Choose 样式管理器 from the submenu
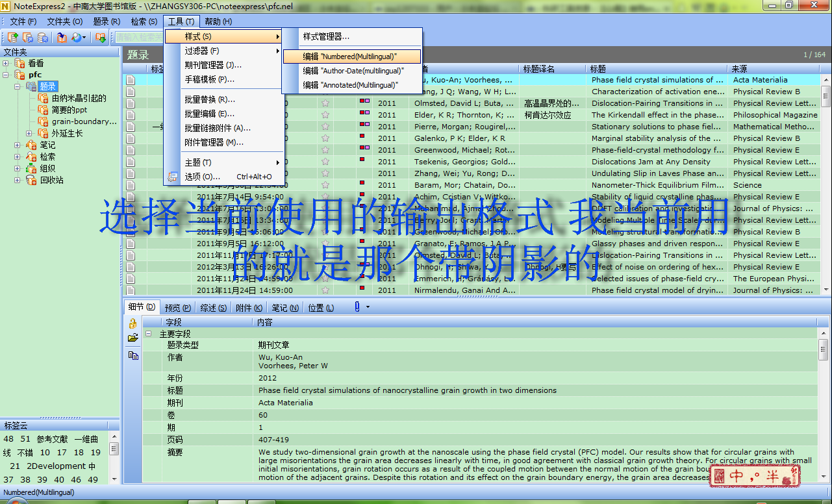The image size is (832, 504). [x=352, y=37]
